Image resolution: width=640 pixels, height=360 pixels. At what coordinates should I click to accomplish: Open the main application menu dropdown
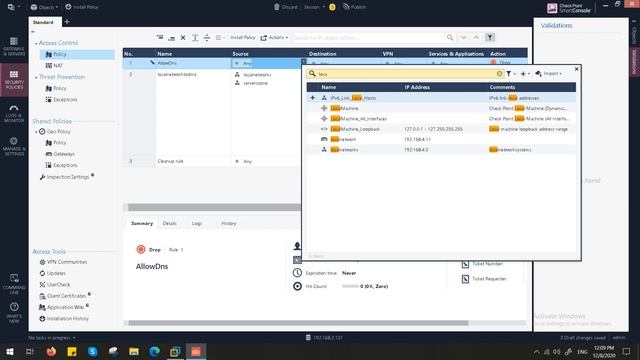pyautogui.click(x=13, y=7)
